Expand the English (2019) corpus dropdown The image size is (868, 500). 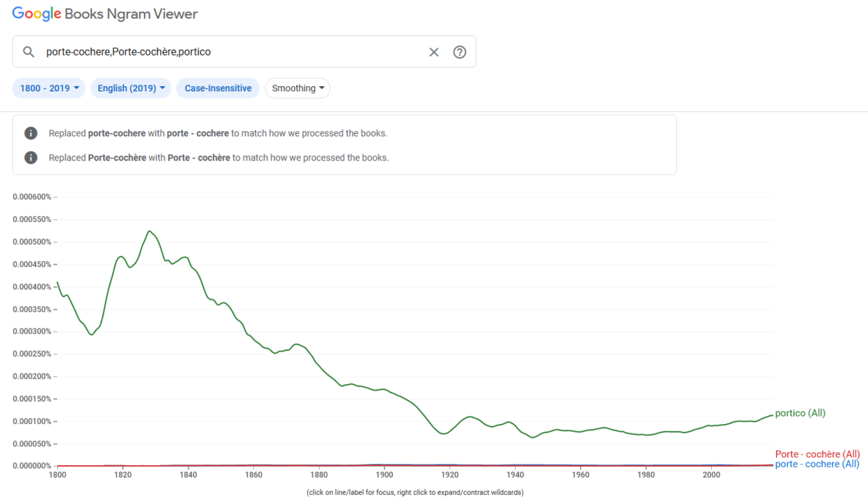[131, 88]
